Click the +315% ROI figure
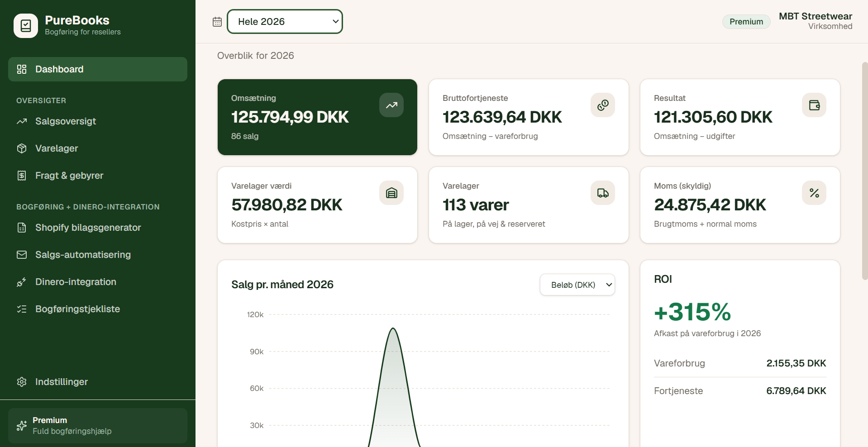This screenshot has height=447, width=868. click(692, 312)
